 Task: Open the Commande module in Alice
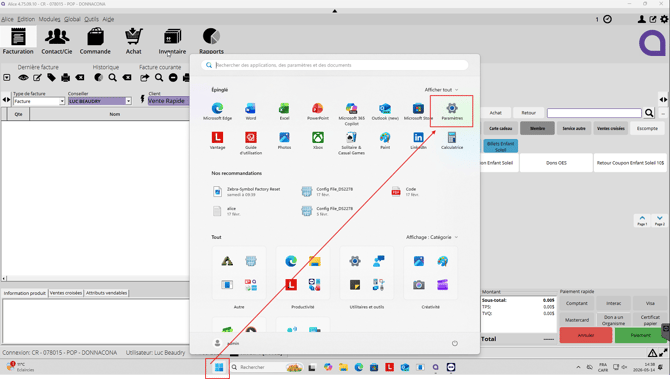coord(95,41)
